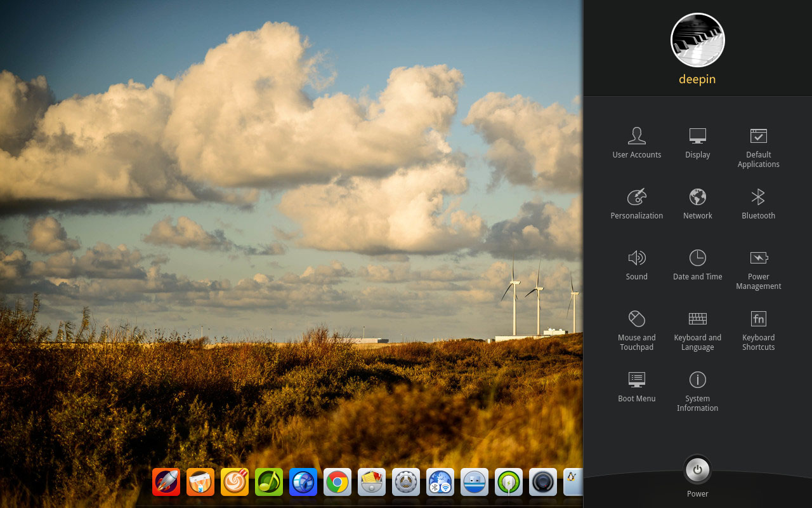Open Date and Time settings
Screen dimensions: 812x508
point(697,265)
